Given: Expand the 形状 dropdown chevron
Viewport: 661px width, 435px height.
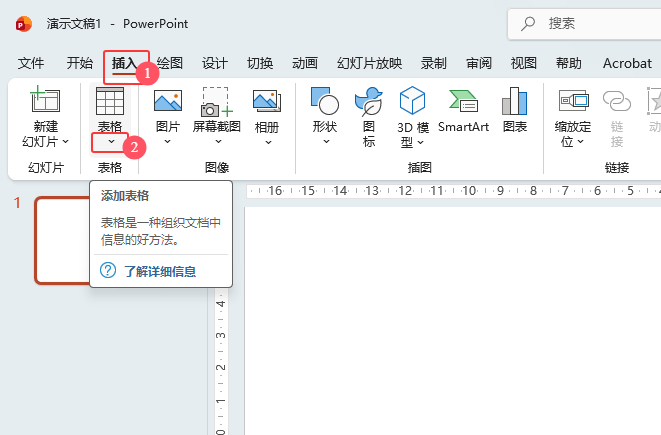Looking at the screenshot, I should click(x=326, y=142).
